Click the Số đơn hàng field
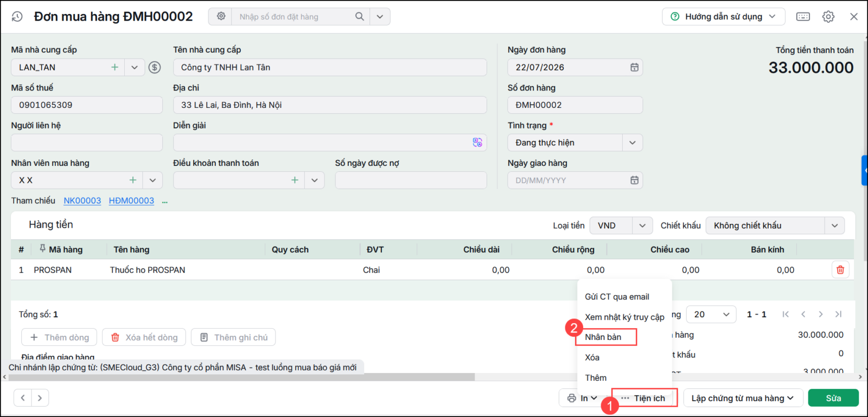The width and height of the screenshot is (868, 417). [575, 105]
